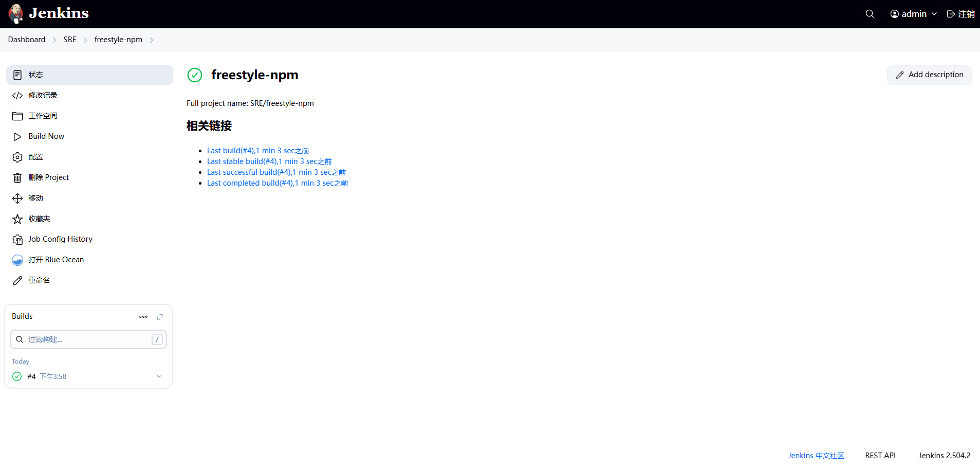Select 修改记录 in the sidebar

43,96
